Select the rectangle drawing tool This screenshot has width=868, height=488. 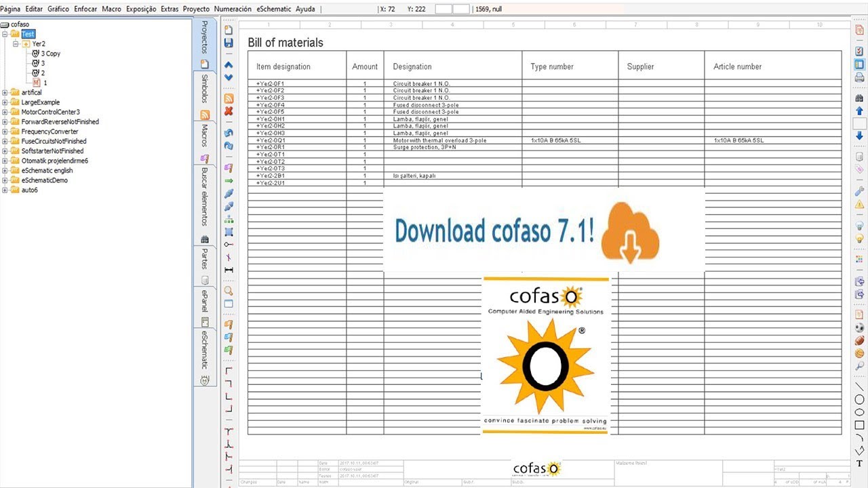pos(859,425)
